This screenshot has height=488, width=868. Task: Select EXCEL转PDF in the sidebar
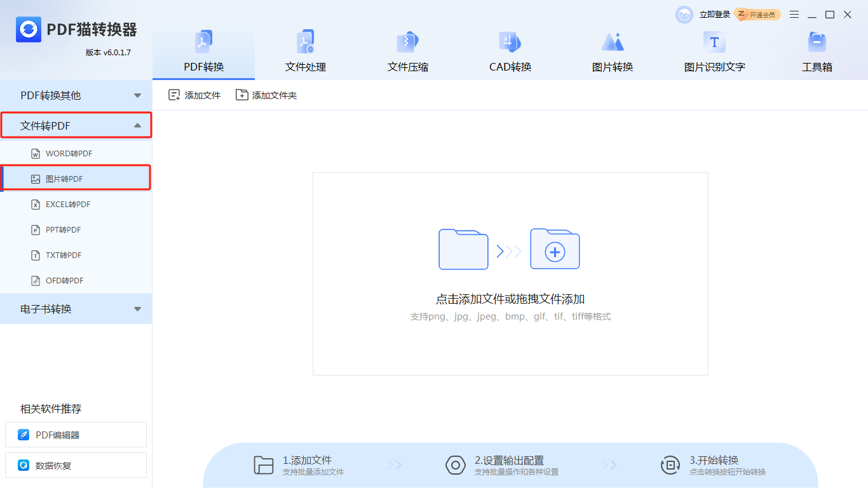pyautogui.click(x=76, y=205)
